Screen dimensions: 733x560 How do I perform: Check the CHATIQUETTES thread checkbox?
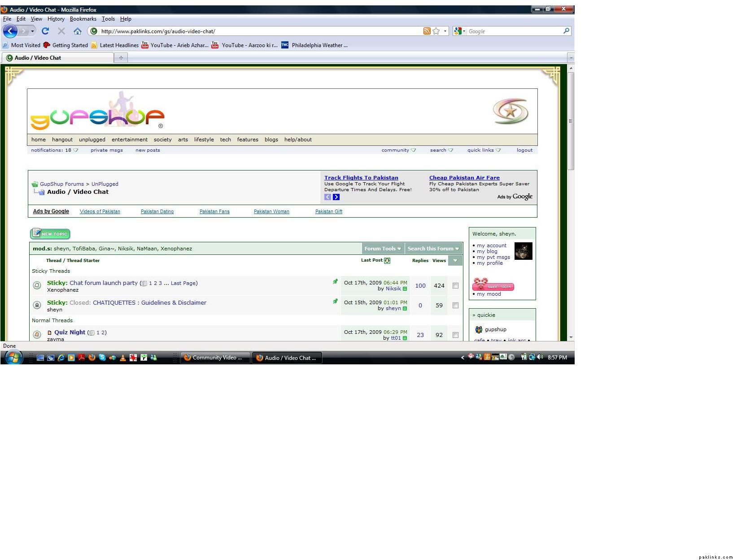tap(455, 306)
